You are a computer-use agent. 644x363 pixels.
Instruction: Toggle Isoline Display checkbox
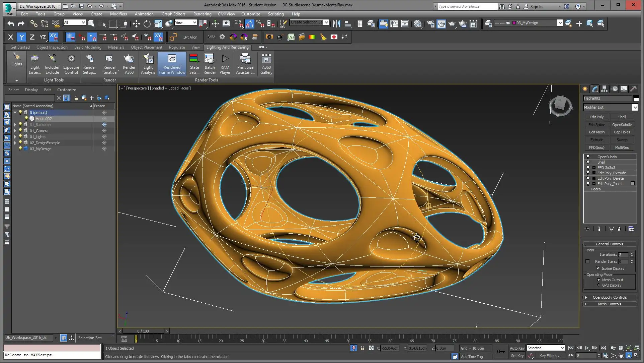[x=598, y=268]
